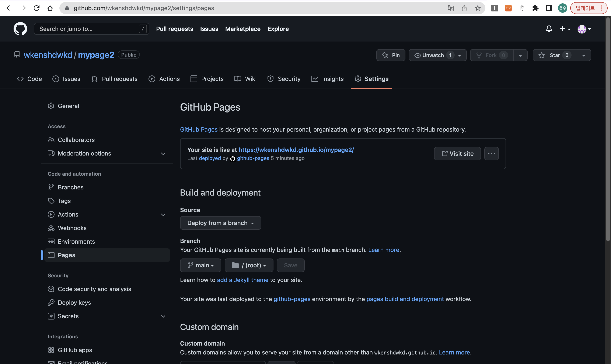The height and width of the screenshot is (364, 611).
Task: Open the pages build and deployment link
Action: click(405, 299)
